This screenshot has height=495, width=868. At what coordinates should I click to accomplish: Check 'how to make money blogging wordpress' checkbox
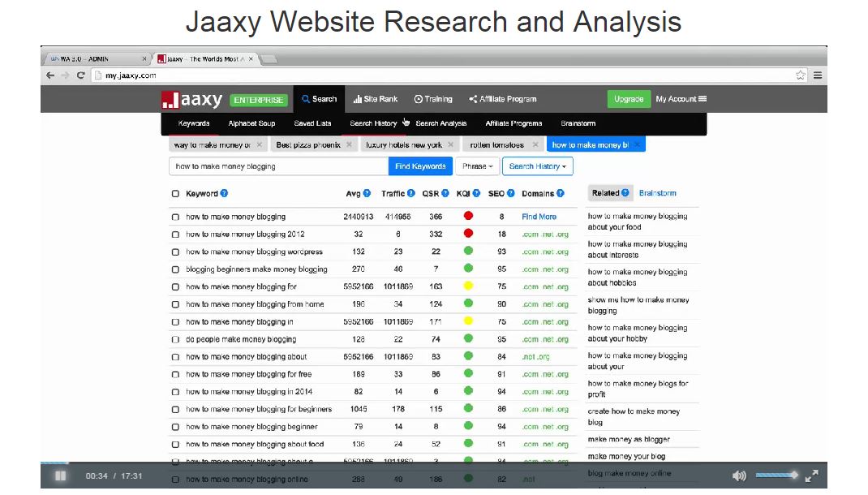click(175, 252)
